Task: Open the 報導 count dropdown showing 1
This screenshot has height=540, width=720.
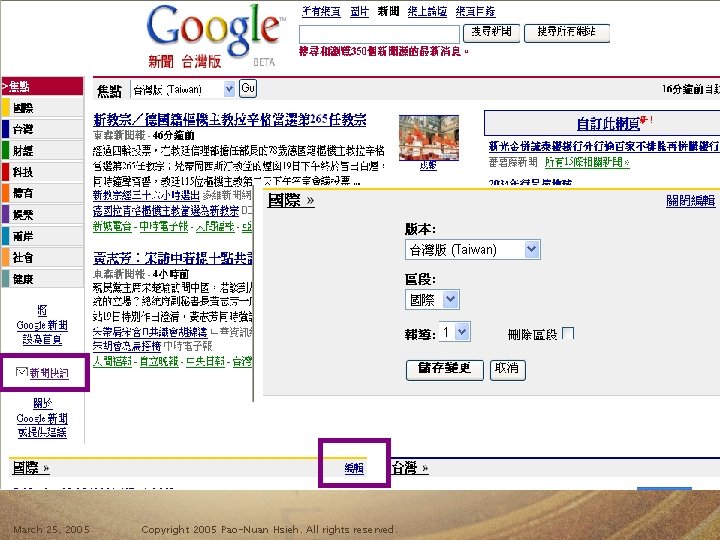Action: point(455,332)
